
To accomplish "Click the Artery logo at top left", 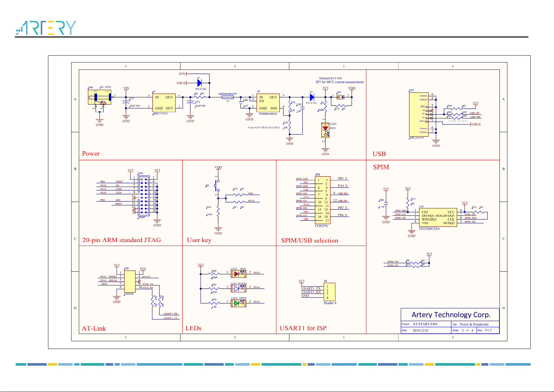I will tap(46, 28).
